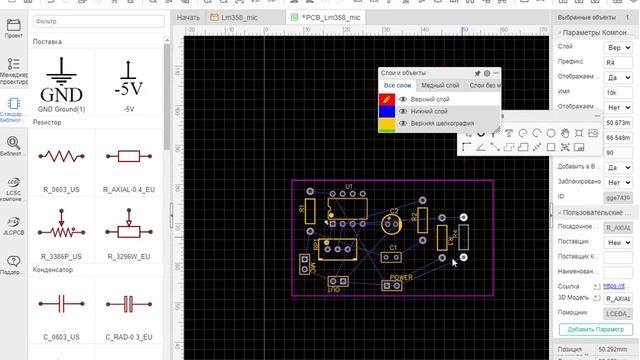Image resolution: width=640 pixels, height=360 pixels.
Task: Select the Text tool in PCB tools
Action: click(509, 133)
